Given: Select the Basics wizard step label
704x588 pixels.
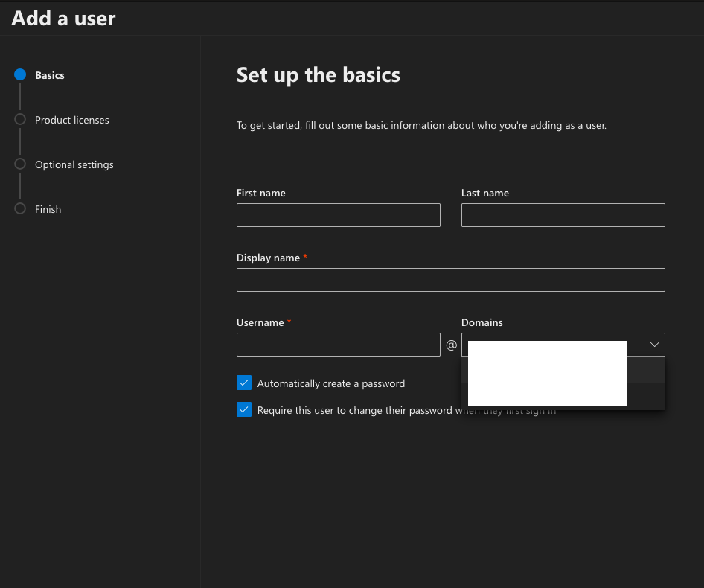Looking at the screenshot, I should 49,75.
